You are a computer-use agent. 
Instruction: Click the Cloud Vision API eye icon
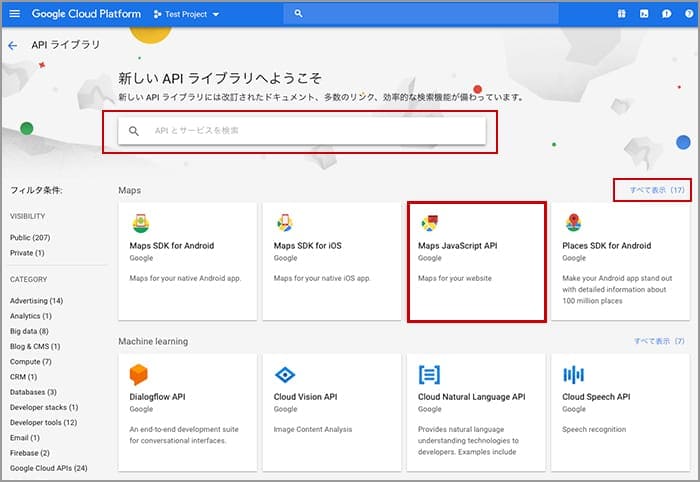[285, 375]
